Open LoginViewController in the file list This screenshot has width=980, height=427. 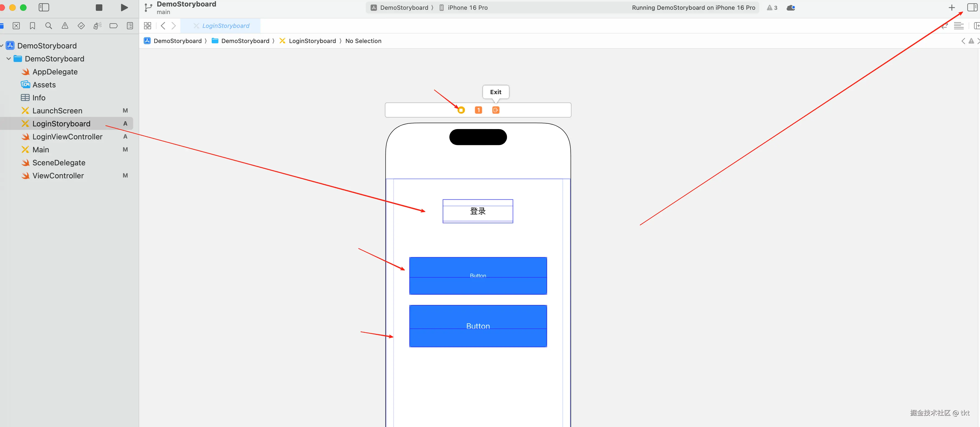pos(67,137)
